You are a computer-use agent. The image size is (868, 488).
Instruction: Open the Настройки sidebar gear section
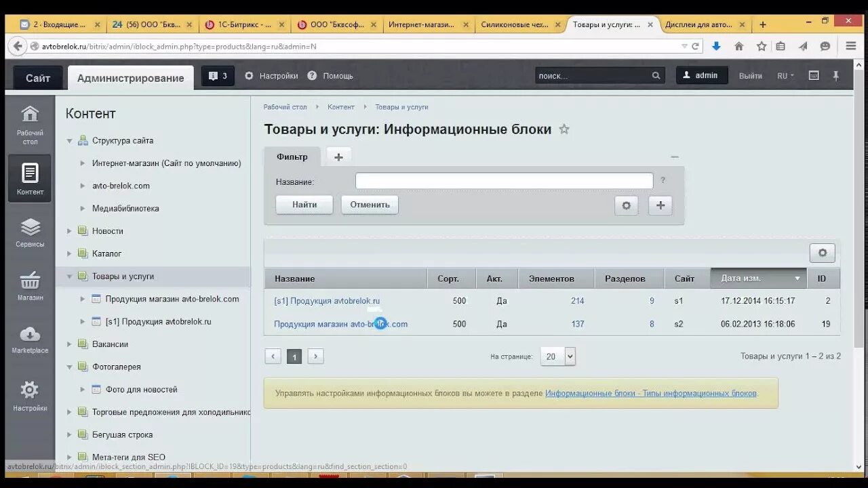click(x=30, y=396)
